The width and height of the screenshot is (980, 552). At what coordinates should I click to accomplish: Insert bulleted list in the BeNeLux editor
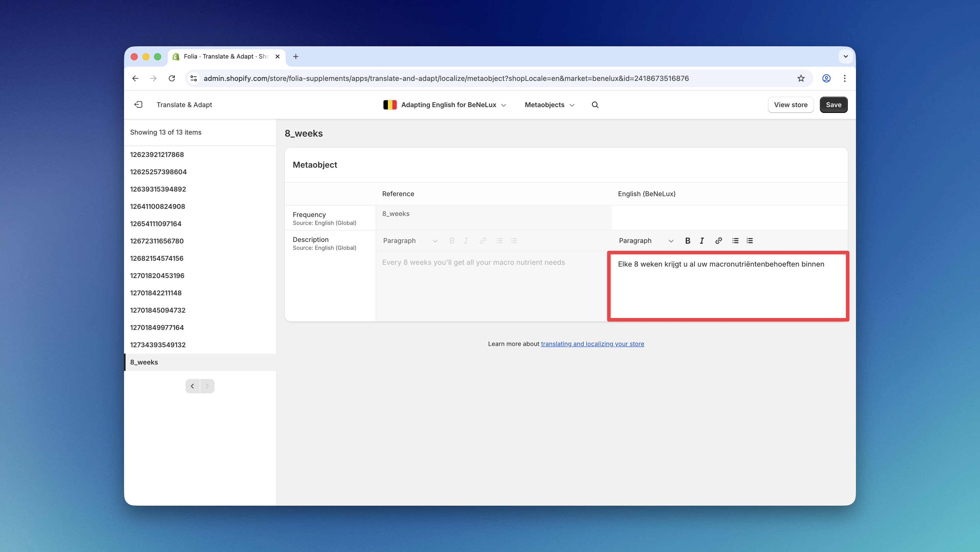coord(735,241)
